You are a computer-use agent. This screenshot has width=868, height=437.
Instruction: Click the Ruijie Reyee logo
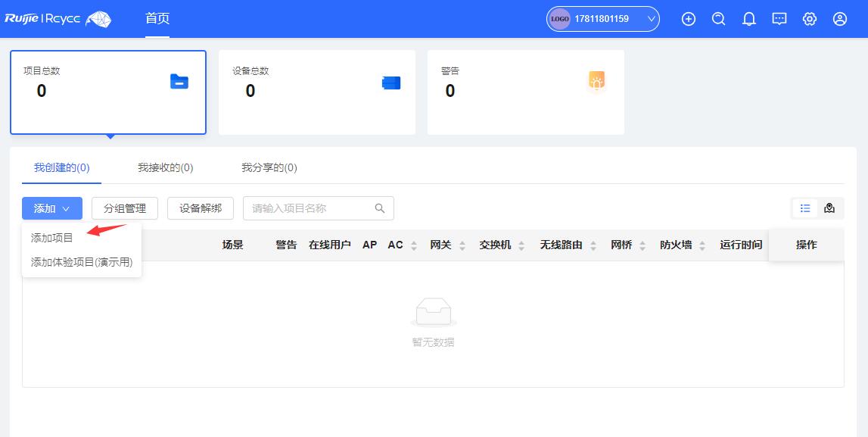(58, 19)
